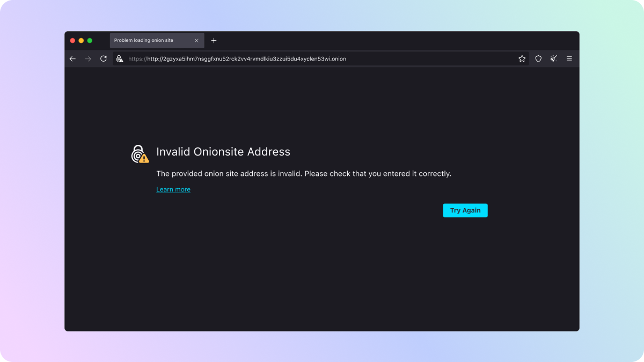Open the onion site identity icon in address bar

(x=120, y=59)
